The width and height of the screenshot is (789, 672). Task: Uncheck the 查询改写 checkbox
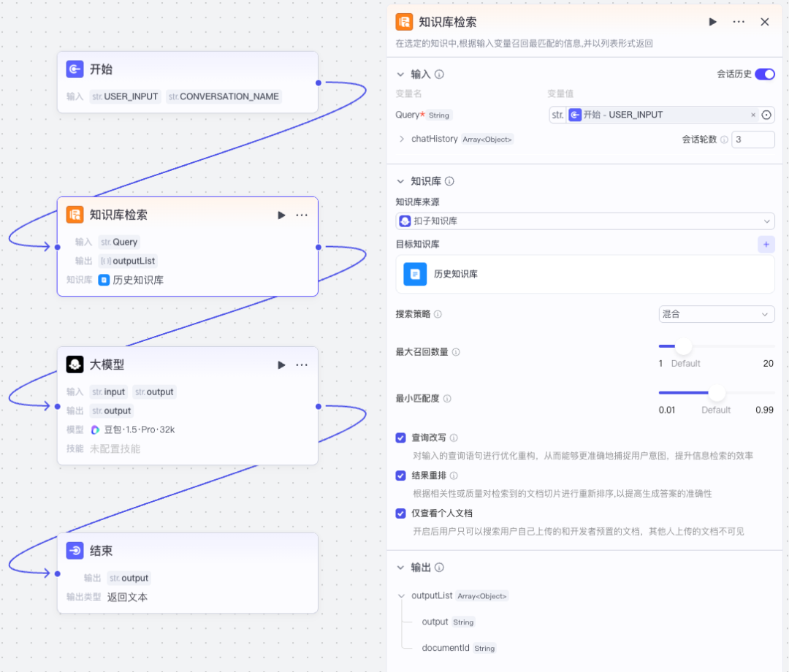tap(400, 438)
